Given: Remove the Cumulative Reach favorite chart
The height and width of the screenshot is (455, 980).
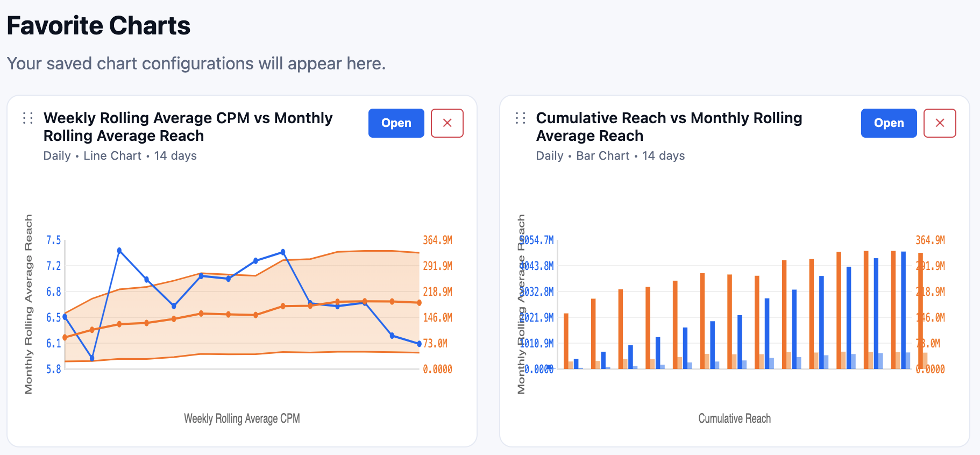Looking at the screenshot, I should click(x=939, y=123).
